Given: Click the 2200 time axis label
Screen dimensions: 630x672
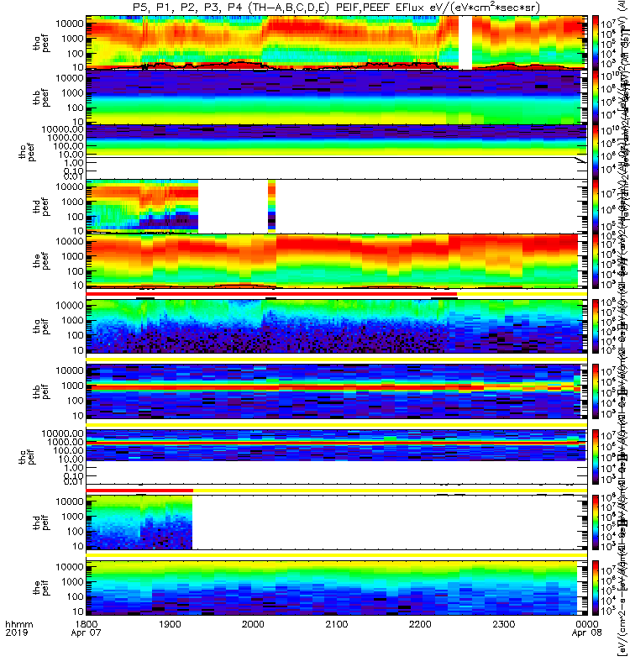Looking at the screenshot, I should click(420, 624).
